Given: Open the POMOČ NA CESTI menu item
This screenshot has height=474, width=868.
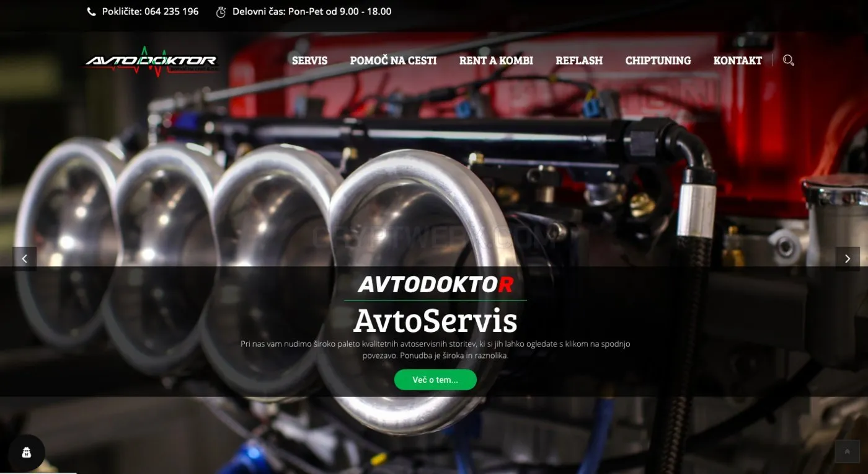Looking at the screenshot, I should click(393, 60).
